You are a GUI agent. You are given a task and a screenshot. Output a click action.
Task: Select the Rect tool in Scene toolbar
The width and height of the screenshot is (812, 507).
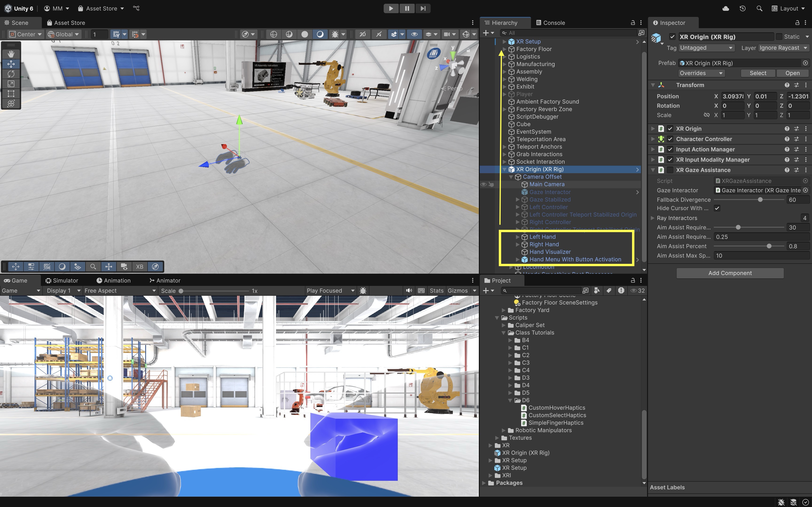pyautogui.click(x=11, y=94)
